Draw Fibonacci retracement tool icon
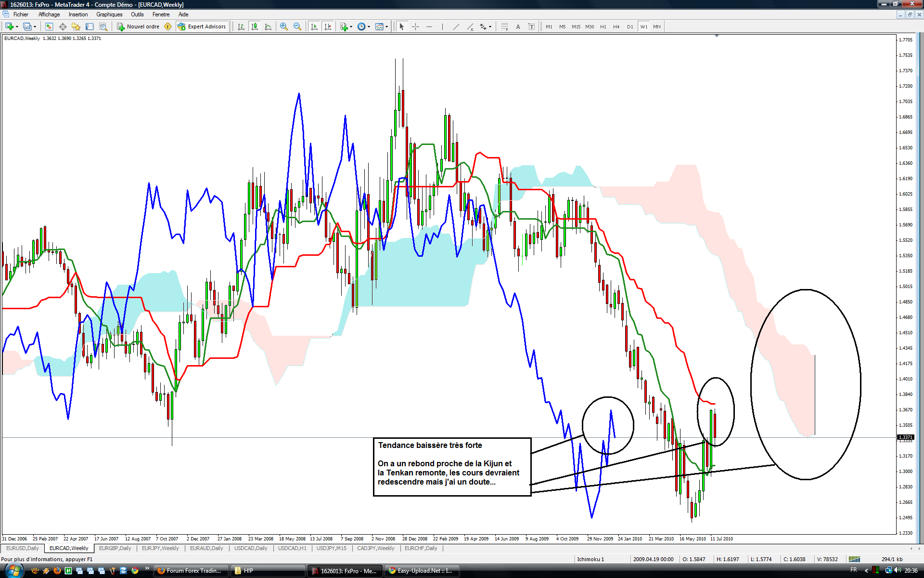Viewport: 924px width, 578px height. coord(504,26)
